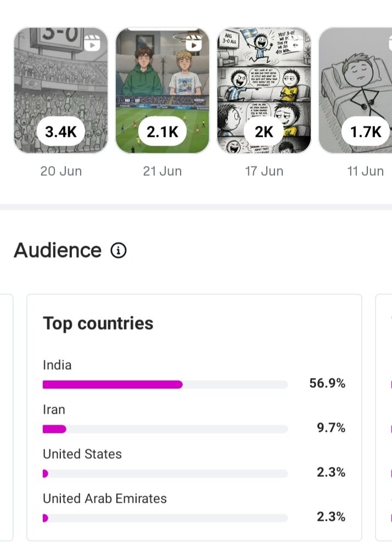This screenshot has height=556, width=392.
Task: Tap reel icon on 20 Jun thumbnail
Action: point(92,43)
